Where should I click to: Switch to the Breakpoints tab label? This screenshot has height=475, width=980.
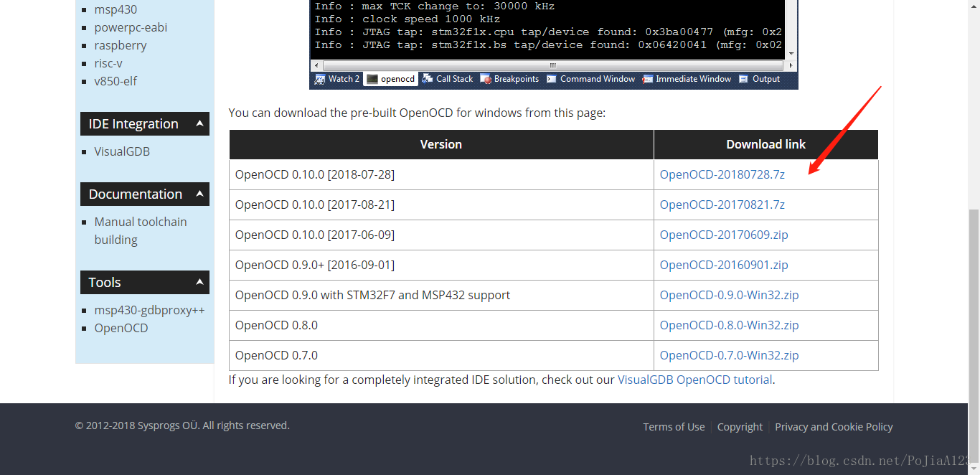coord(517,79)
